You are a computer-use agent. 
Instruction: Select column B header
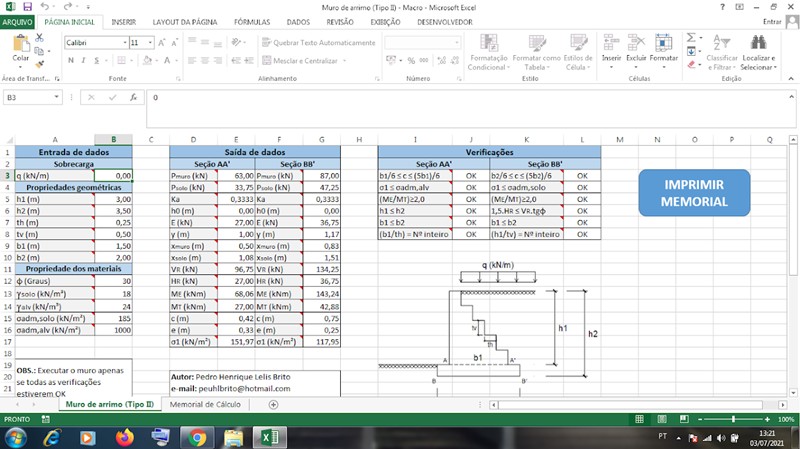tap(113, 139)
